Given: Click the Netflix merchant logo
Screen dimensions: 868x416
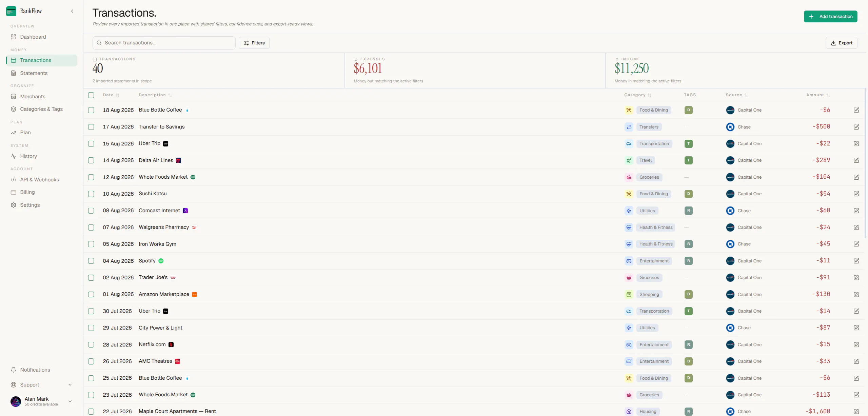Looking at the screenshot, I should 171,344.
